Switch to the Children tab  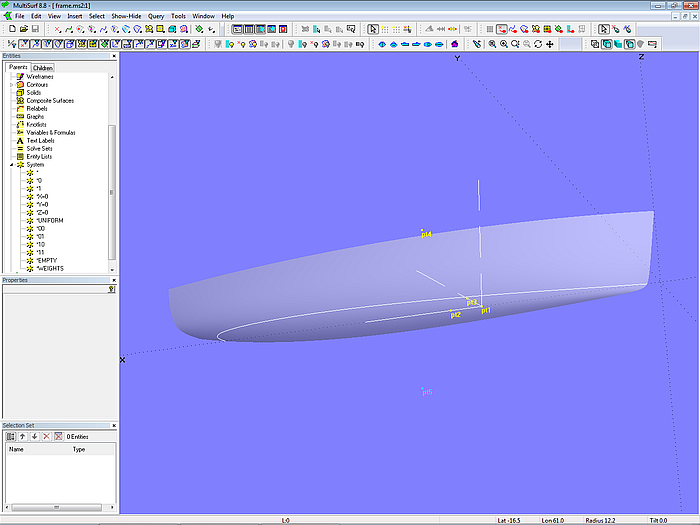(43, 67)
